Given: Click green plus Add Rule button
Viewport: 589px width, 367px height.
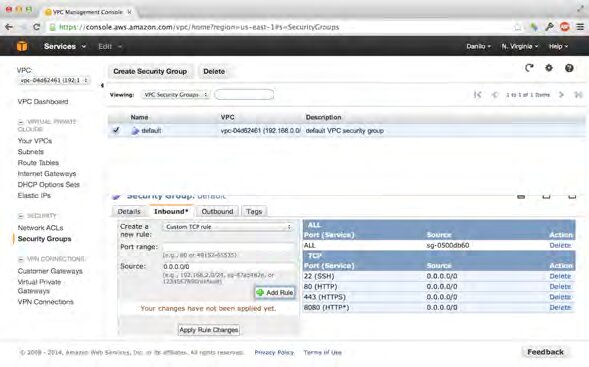Looking at the screenshot, I should (x=275, y=292).
